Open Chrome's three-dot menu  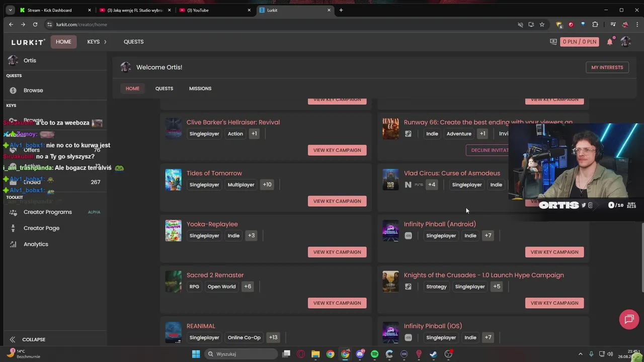636,24
